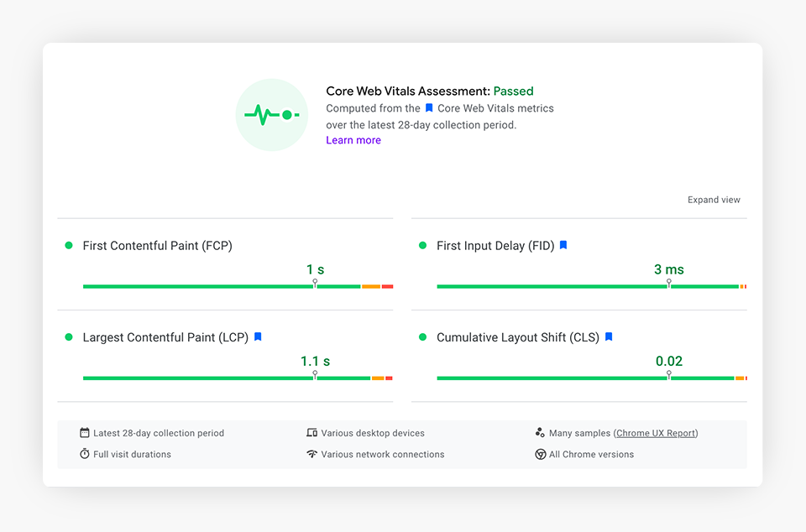The image size is (806, 532).
Task: Click the stopwatch icon for visit durations
Action: tap(85, 454)
